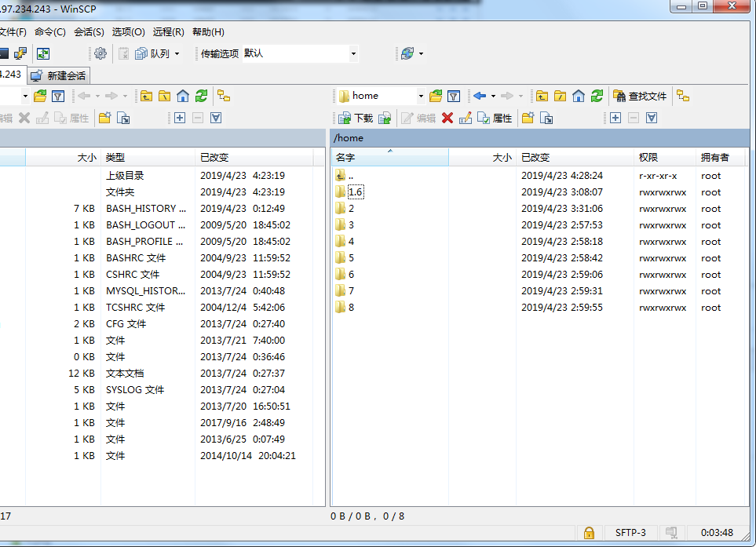Click the remote panel red delete icon
Viewport: 756px width, 547px height.
coord(447,119)
